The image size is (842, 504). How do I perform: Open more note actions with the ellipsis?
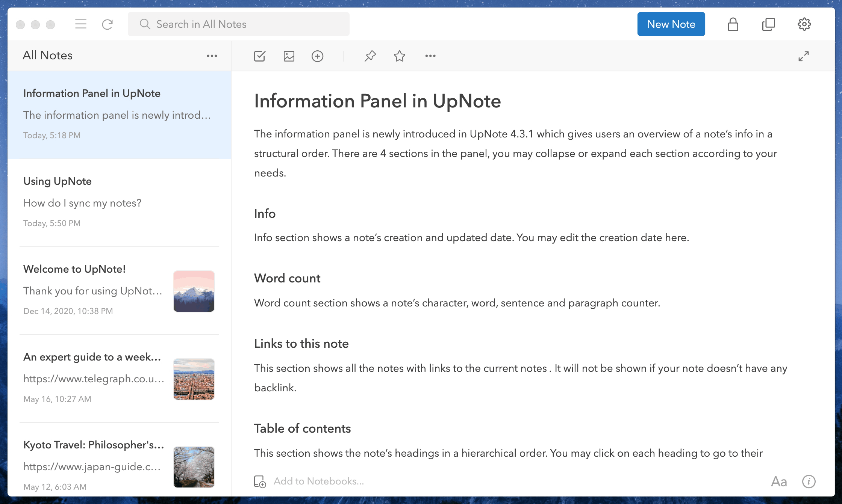tap(430, 56)
